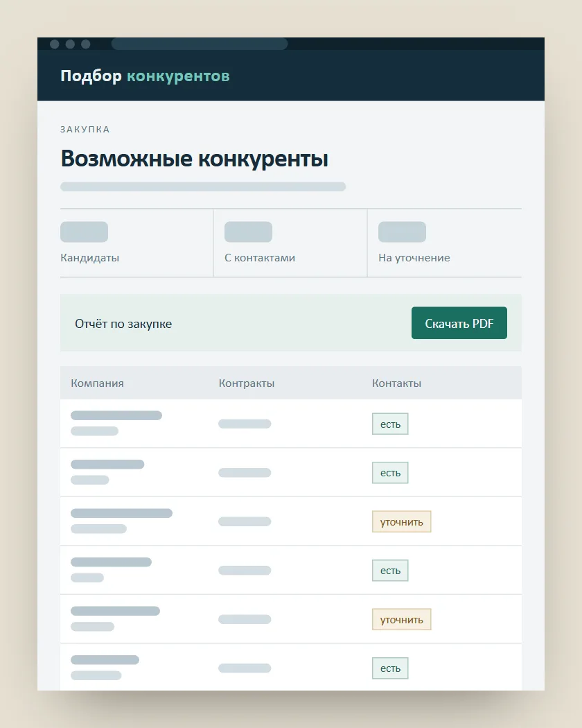Click the Компания column header

pyautogui.click(x=98, y=383)
